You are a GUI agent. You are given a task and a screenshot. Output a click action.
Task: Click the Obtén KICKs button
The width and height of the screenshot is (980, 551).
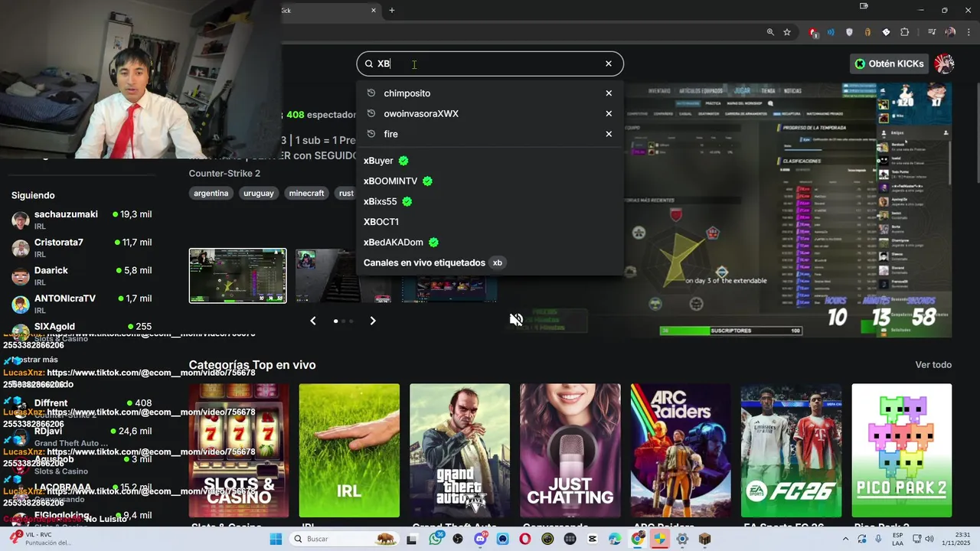[x=890, y=64]
